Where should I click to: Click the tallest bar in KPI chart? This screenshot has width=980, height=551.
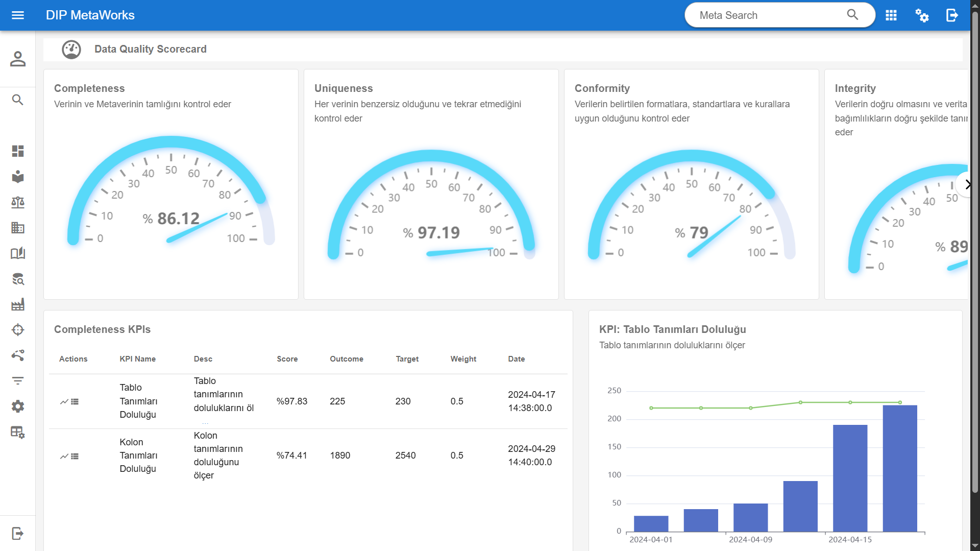click(900, 469)
